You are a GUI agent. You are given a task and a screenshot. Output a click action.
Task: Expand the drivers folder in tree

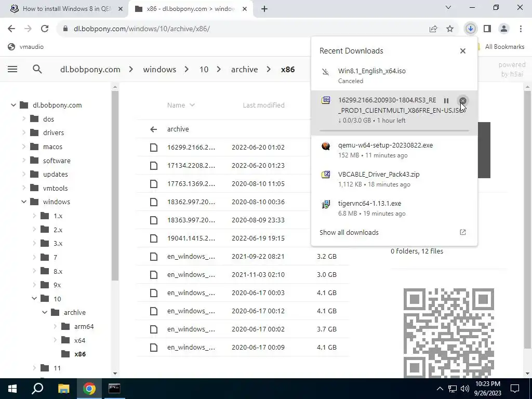(x=24, y=132)
